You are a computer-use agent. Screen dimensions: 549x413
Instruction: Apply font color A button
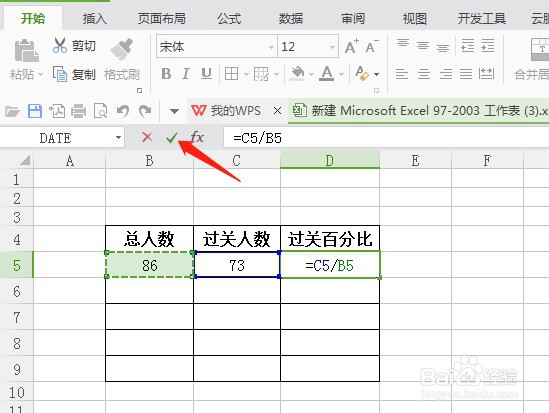coord(327,74)
